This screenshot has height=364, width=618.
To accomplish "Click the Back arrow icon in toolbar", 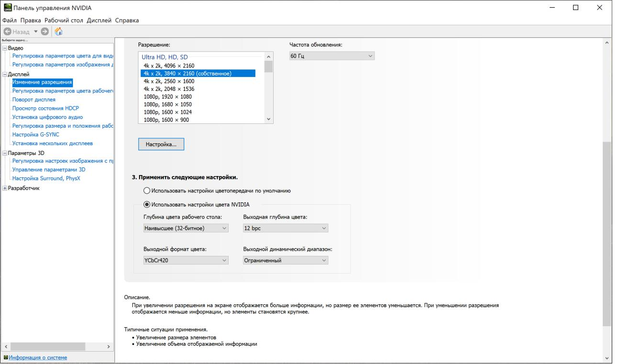I will [x=7, y=32].
